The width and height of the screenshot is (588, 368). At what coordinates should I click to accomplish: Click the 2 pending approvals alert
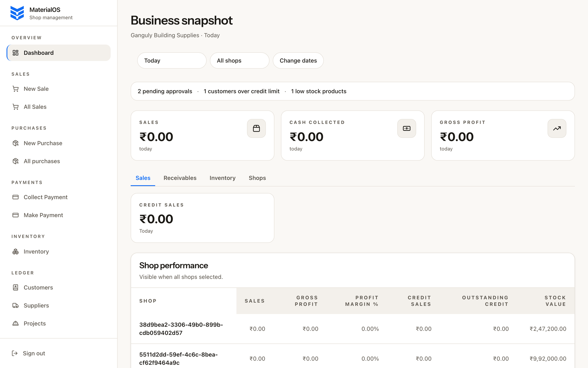point(165,91)
